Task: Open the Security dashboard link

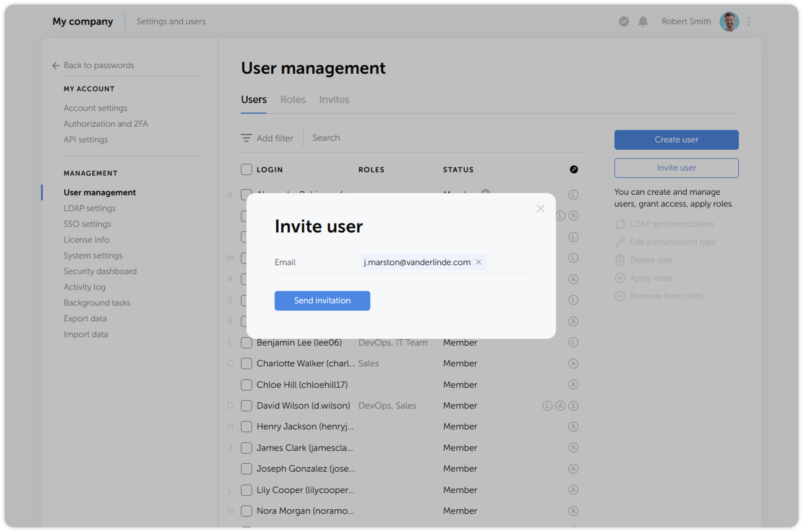Action: (x=100, y=271)
